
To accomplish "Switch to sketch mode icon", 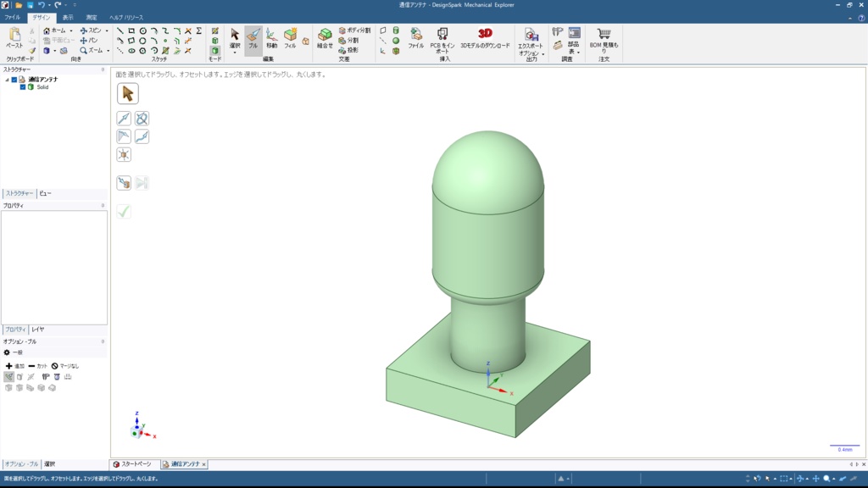I will (214, 31).
